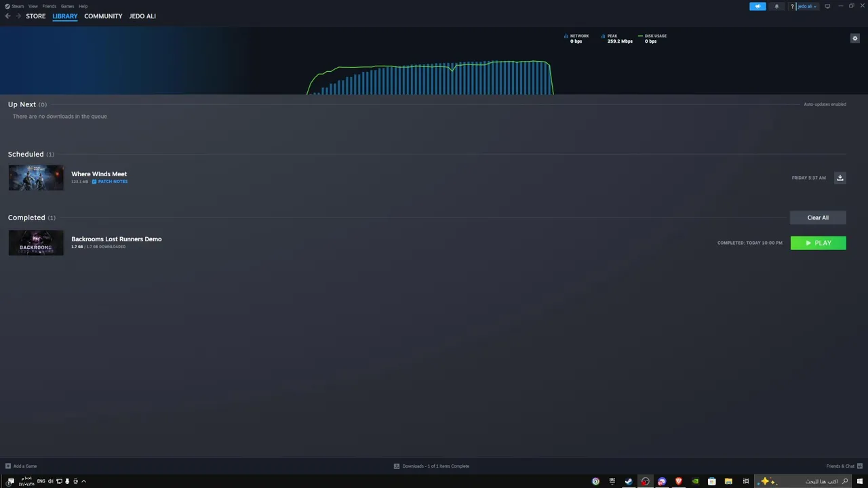Open Friends & Chat icon
This screenshot has height=488, width=868.
coord(860,466)
